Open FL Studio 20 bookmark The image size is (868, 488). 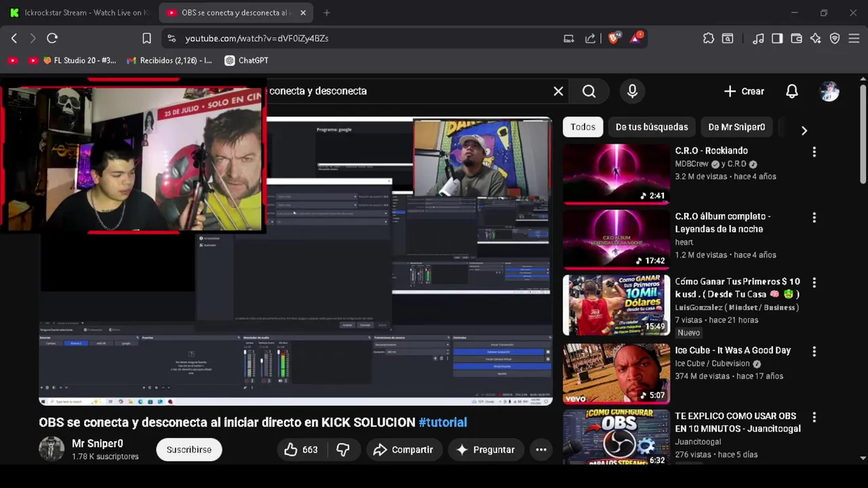click(x=79, y=60)
